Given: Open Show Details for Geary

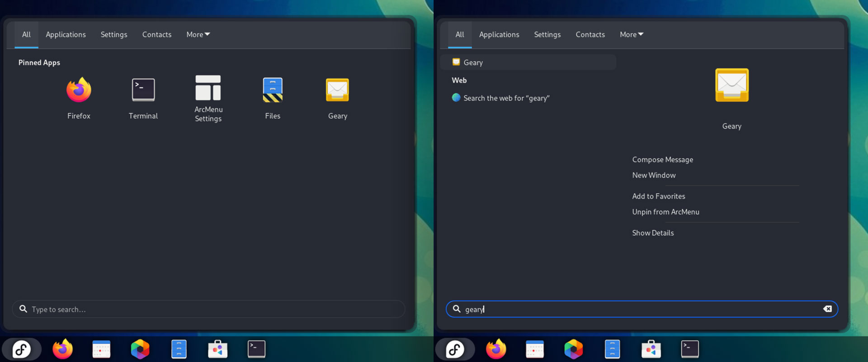Looking at the screenshot, I should point(653,233).
